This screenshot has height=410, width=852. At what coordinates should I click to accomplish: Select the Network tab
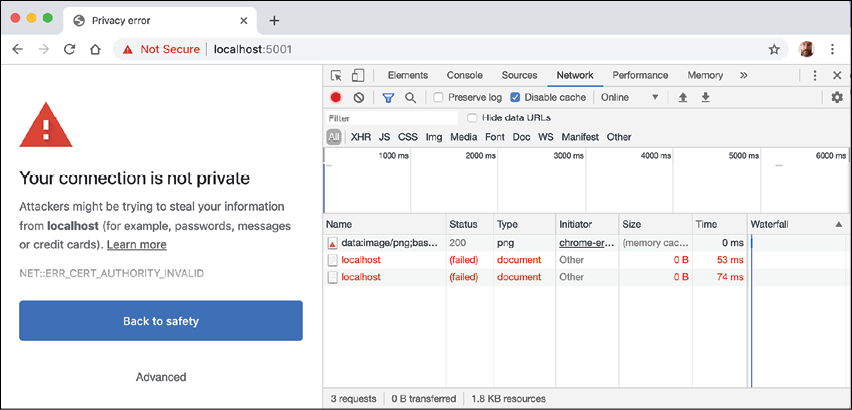(575, 75)
